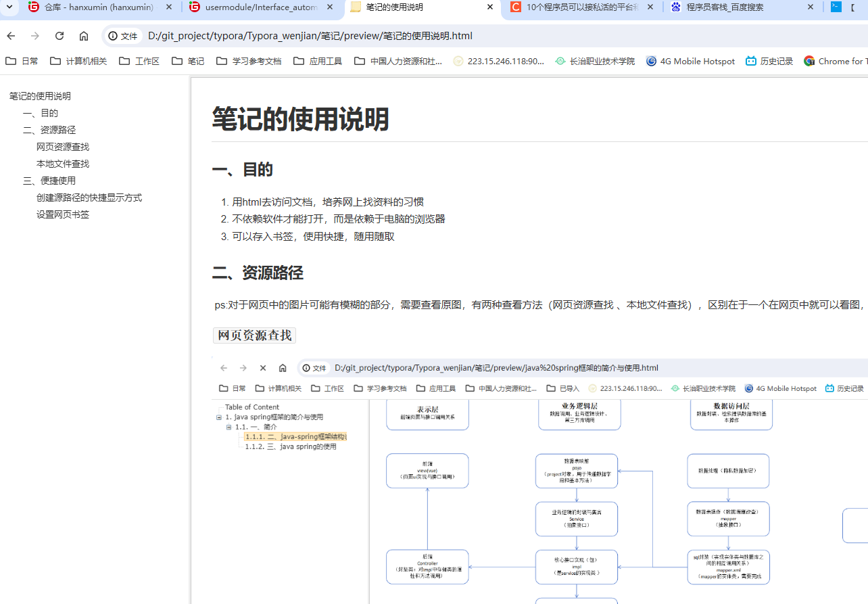The width and height of the screenshot is (868, 604).
Task: Open the 计算机相关 bookmark folder
Action: 78,61
